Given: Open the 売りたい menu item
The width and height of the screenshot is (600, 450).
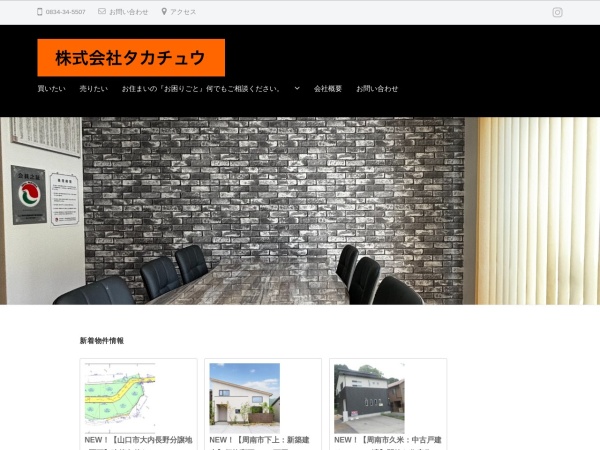Looking at the screenshot, I should tap(94, 89).
